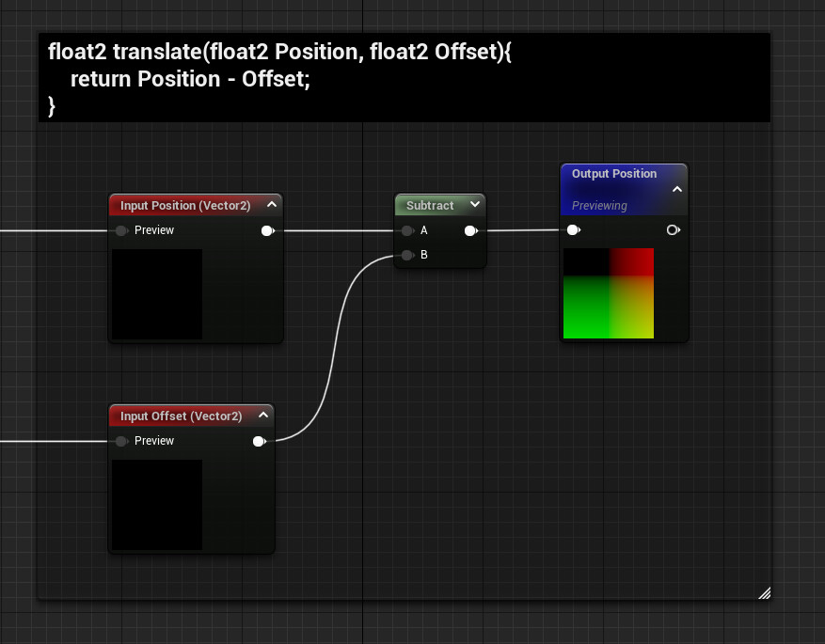Screen dimensions: 825x644
Task: Collapse the Output Position node with its chevron
Action: coord(675,187)
